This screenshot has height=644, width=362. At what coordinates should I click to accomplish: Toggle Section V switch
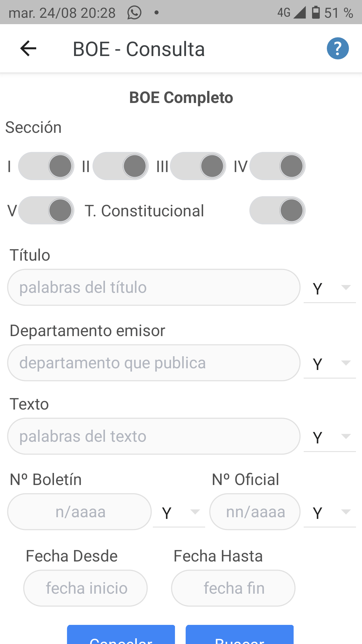pos(46,210)
